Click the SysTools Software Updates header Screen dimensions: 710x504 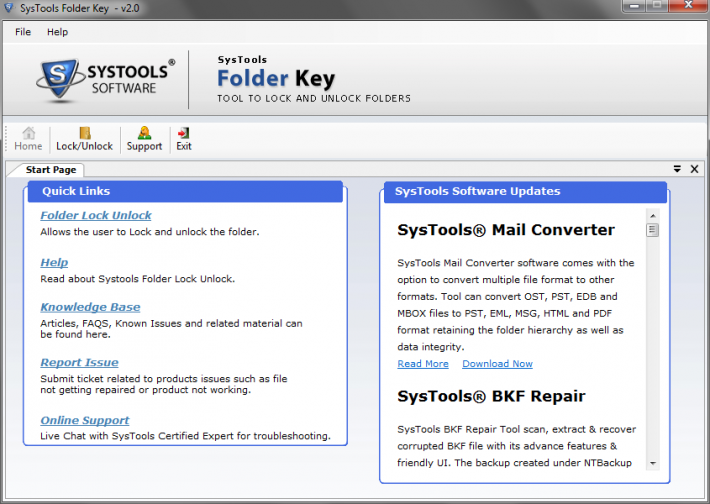pyautogui.click(x=525, y=191)
